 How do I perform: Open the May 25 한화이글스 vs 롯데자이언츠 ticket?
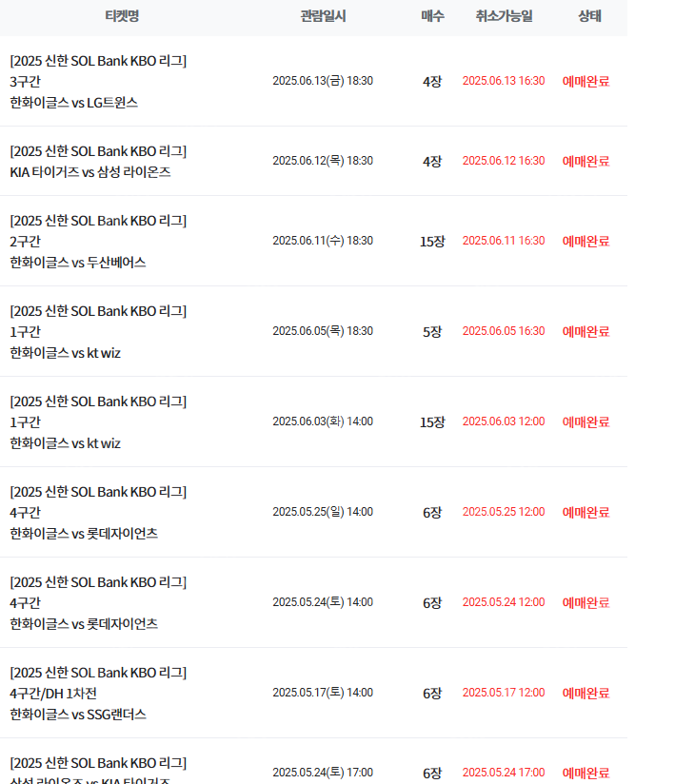pos(98,513)
